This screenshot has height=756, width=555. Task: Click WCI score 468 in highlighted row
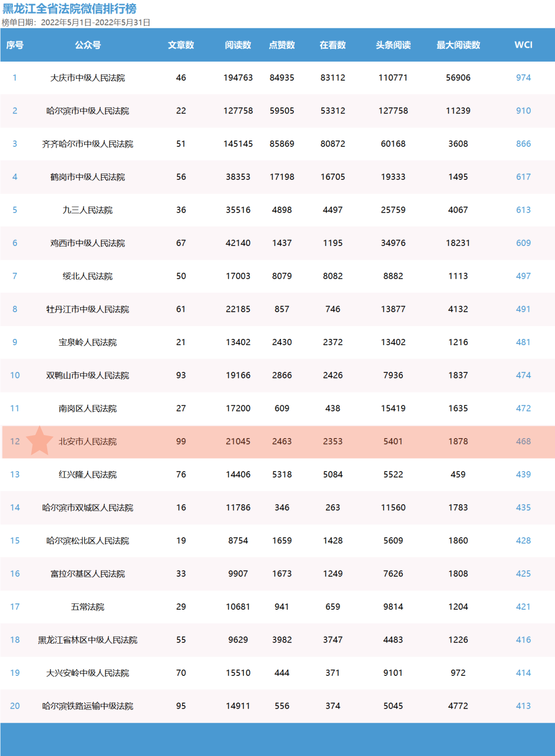[x=523, y=441]
